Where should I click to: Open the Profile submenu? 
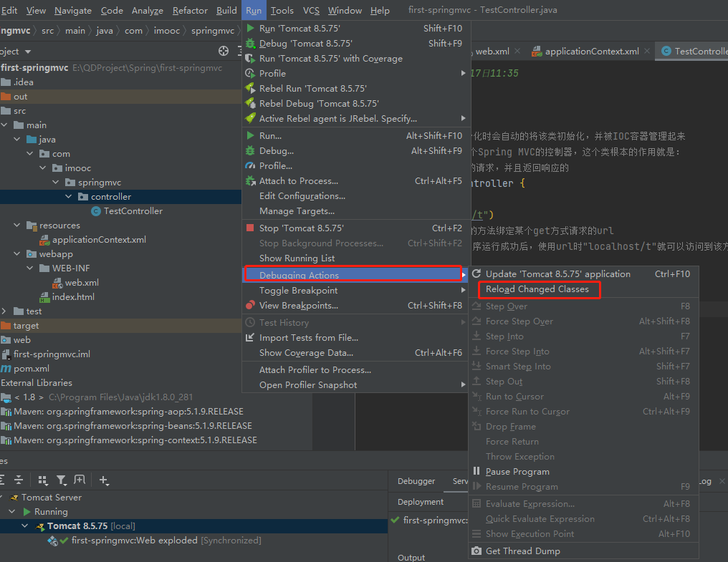tap(355, 73)
